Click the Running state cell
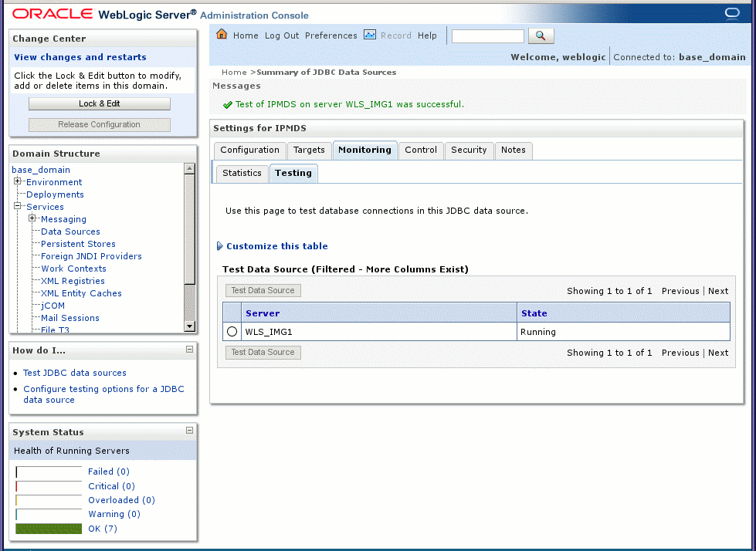Image resolution: width=756 pixels, height=551 pixels. pyautogui.click(x=623, y=331)
